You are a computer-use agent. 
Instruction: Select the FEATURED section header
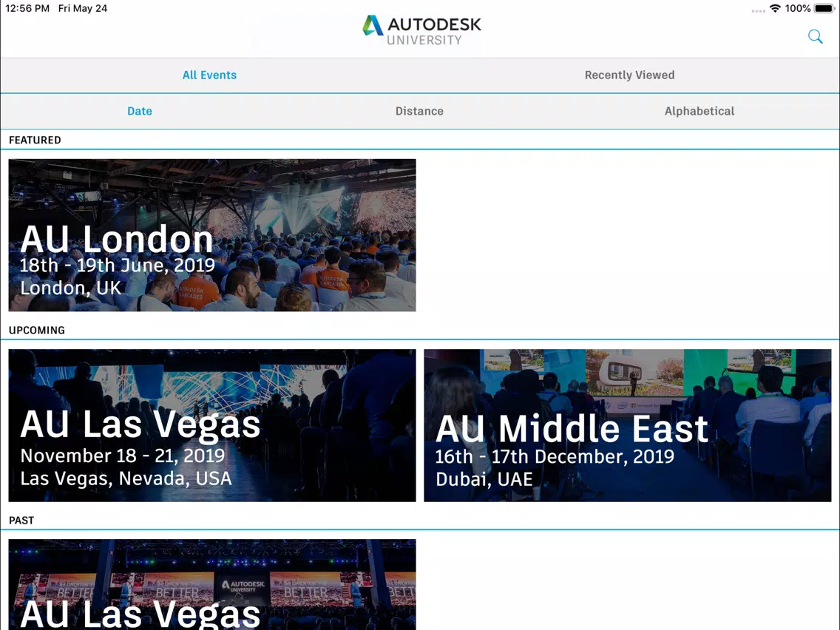(35, 140)
